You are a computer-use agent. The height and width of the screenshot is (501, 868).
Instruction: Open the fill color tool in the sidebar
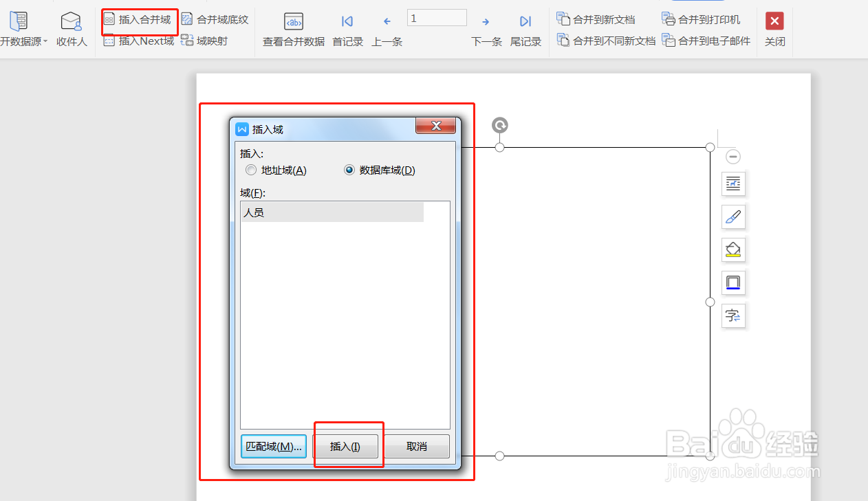(x=733, y=249)
